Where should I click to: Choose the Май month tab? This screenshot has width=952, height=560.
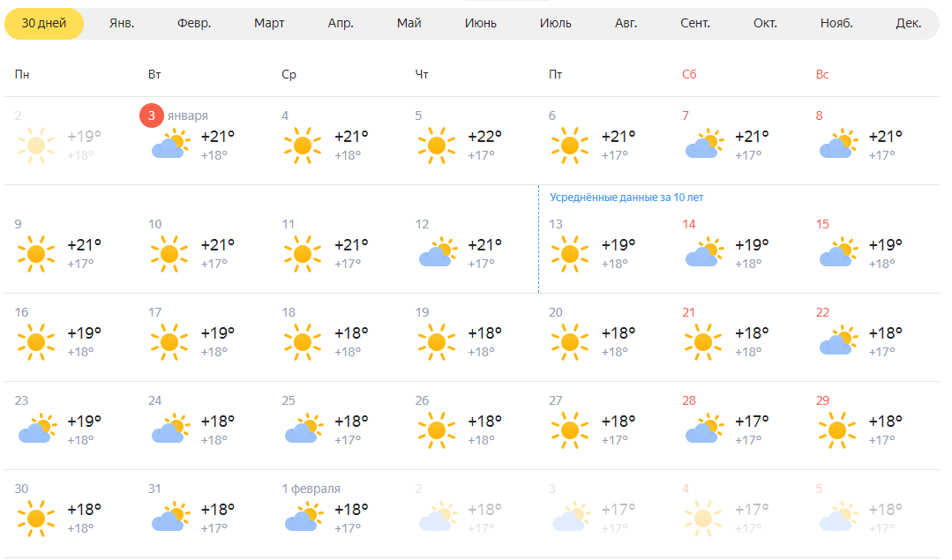[409, 24]
